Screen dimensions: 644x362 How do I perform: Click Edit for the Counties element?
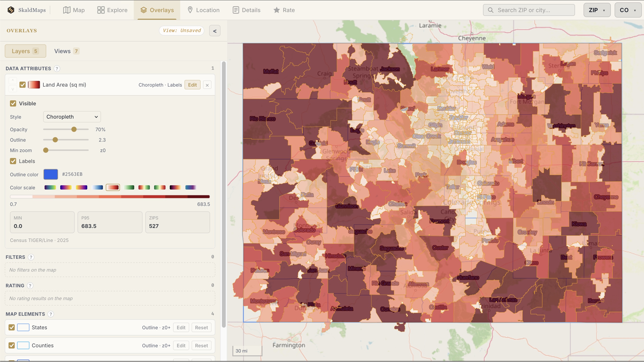181,345
